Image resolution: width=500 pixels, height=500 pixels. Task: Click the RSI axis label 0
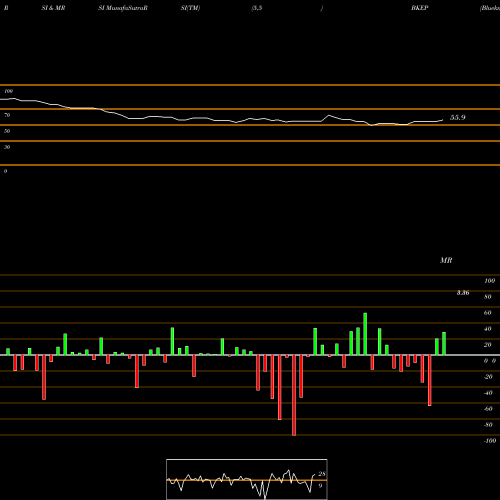[5, 171]
